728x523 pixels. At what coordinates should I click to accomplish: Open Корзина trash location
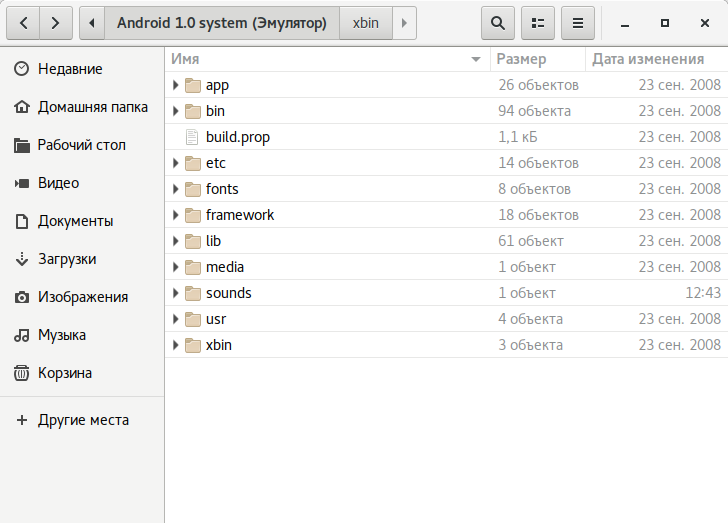click(82, 373)
